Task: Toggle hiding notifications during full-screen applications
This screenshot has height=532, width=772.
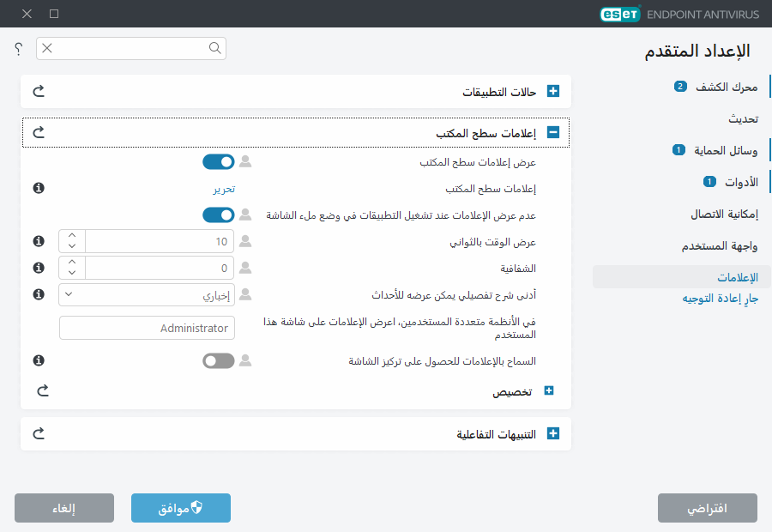Action: point(219,215)
